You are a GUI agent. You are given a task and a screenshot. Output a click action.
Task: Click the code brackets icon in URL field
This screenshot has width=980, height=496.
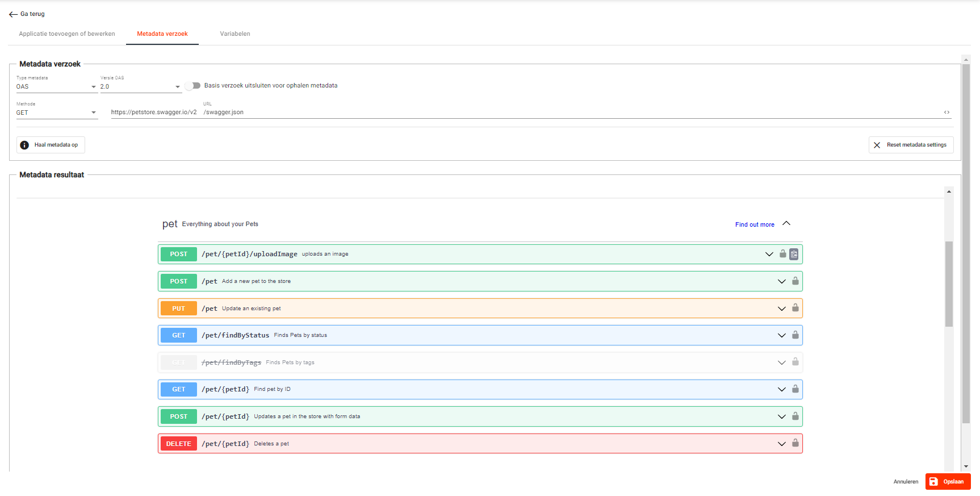click(947, 112)
